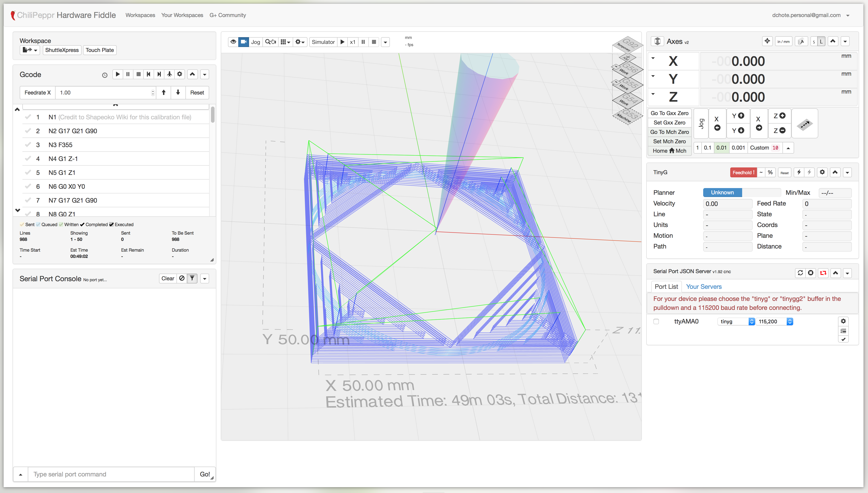Switch to Your Servers tab
The height and width of the screenshot is (493, 868).
click(703, 287)
